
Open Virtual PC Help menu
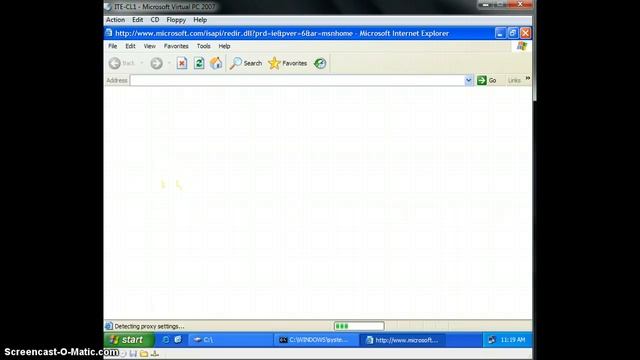coord(200,20)
